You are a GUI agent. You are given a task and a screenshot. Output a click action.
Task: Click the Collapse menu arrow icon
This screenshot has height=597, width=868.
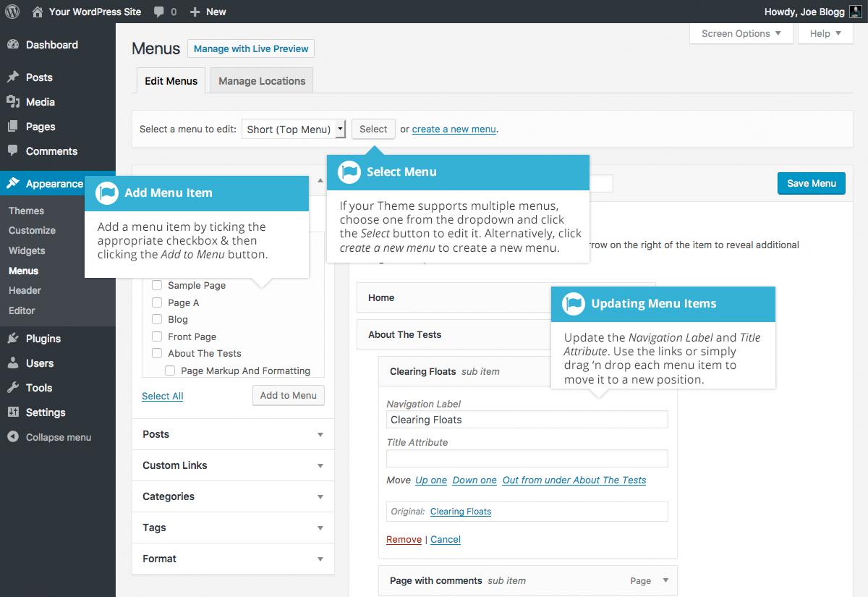point(13,437)
